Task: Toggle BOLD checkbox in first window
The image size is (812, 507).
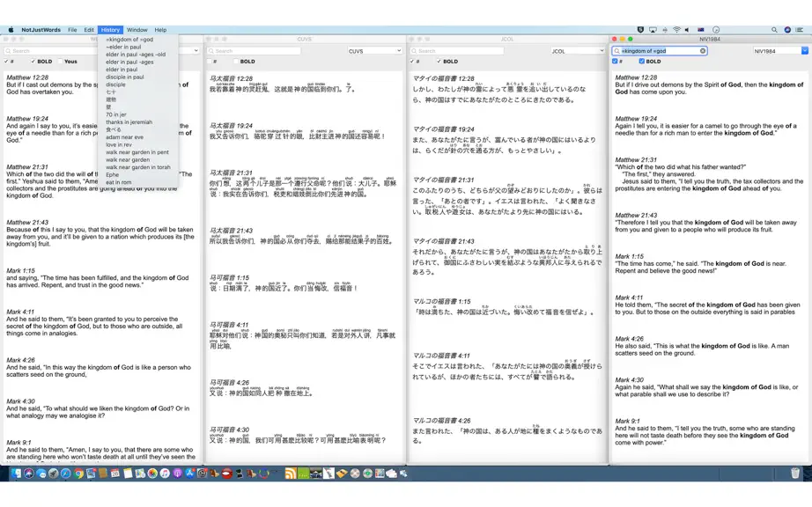Action: (x=33, y=61)
